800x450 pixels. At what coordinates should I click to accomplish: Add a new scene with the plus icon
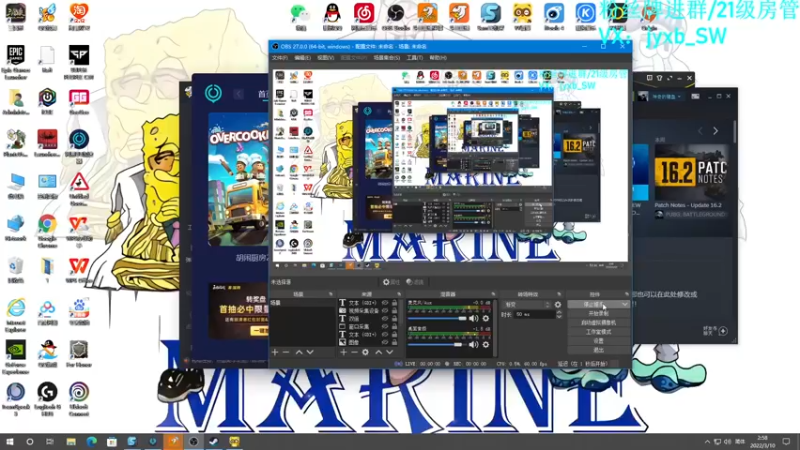point(275,352)
